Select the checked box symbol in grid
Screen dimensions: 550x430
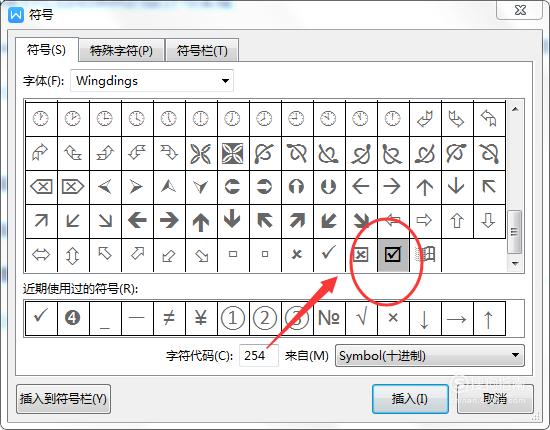pos(393,254)
